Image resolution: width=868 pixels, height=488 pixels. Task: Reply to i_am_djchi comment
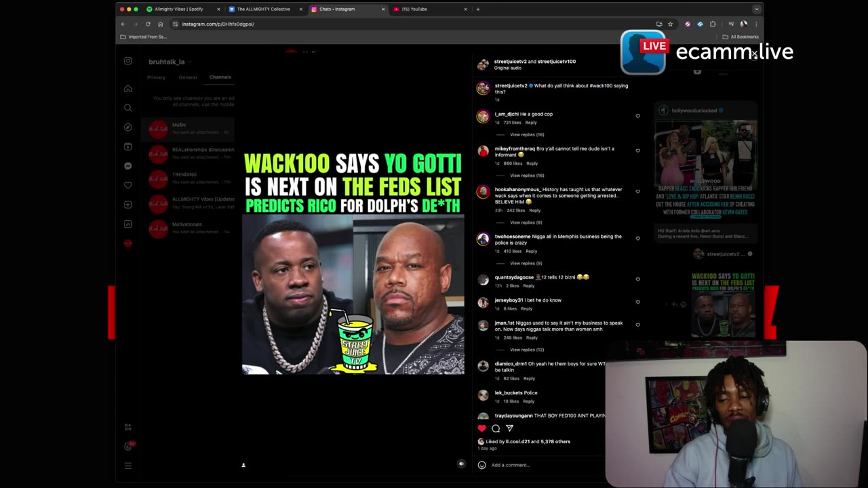(531, 123)
